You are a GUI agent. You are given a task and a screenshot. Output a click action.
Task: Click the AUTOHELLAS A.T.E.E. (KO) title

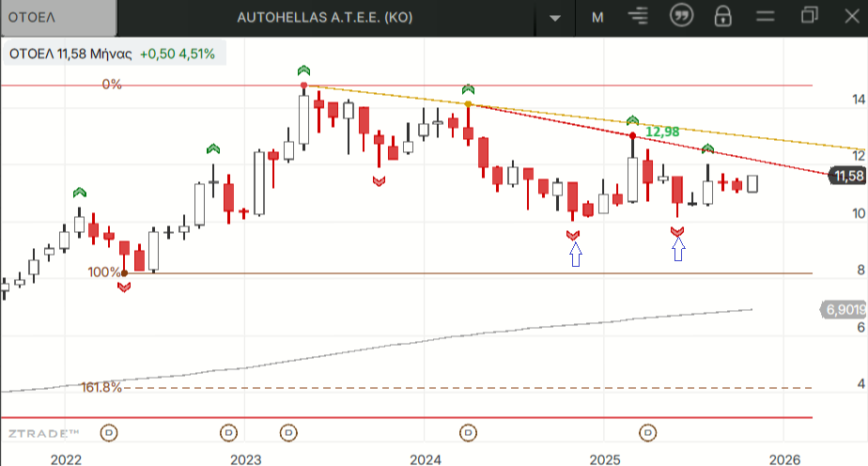pos(326,17)
